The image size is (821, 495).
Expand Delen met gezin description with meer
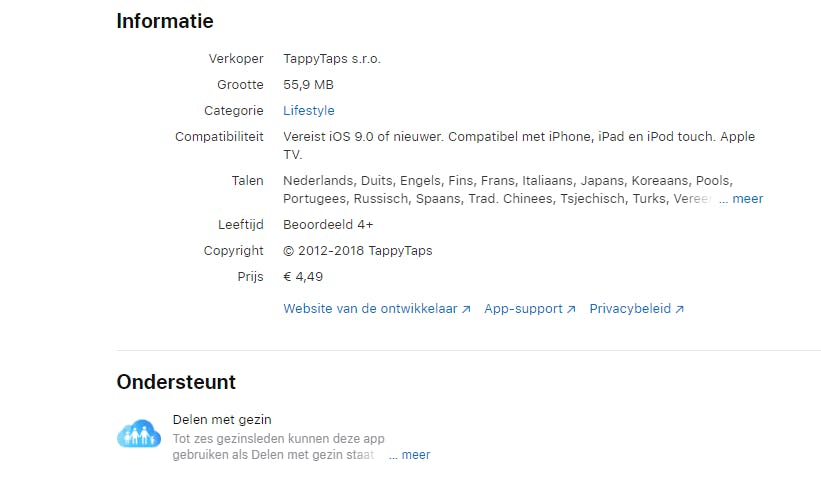415,455
